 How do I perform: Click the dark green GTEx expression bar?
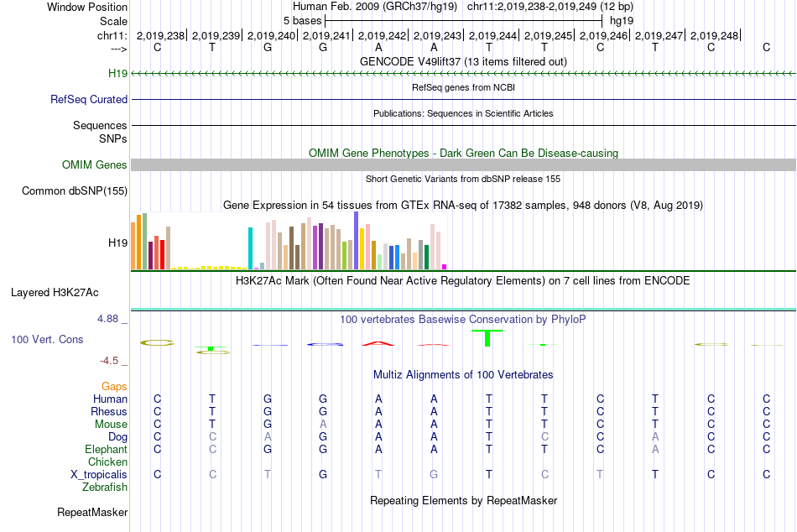coord(426,257)
